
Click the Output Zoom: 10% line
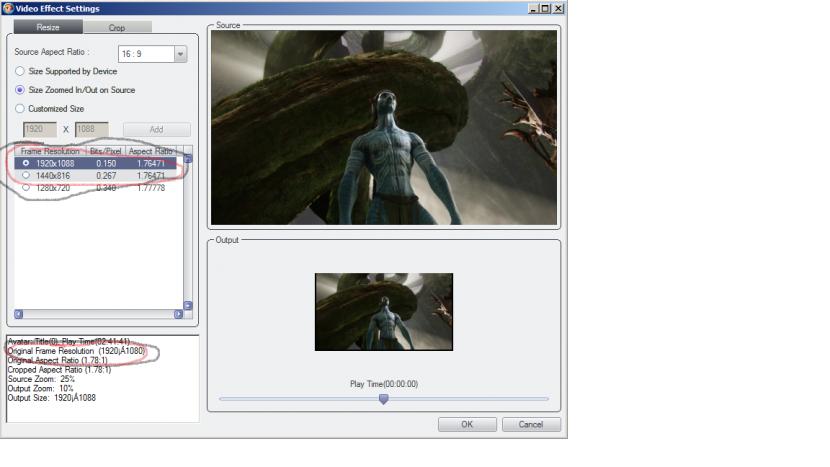[40, 389]
